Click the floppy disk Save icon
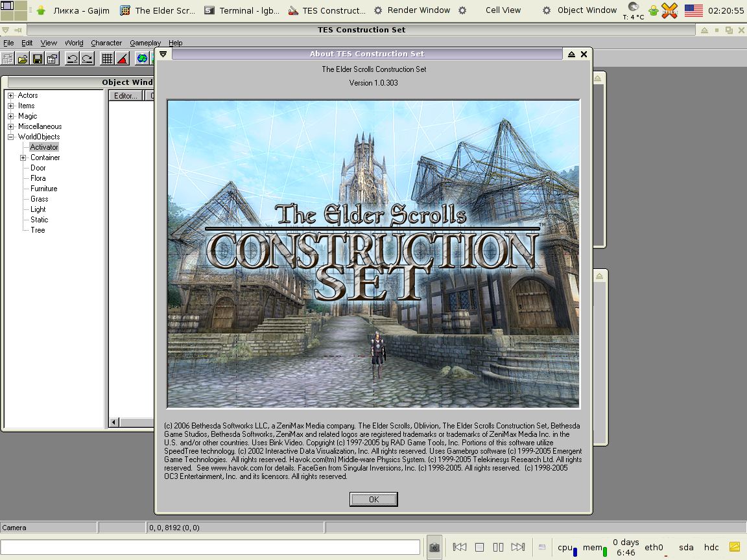 37,58
